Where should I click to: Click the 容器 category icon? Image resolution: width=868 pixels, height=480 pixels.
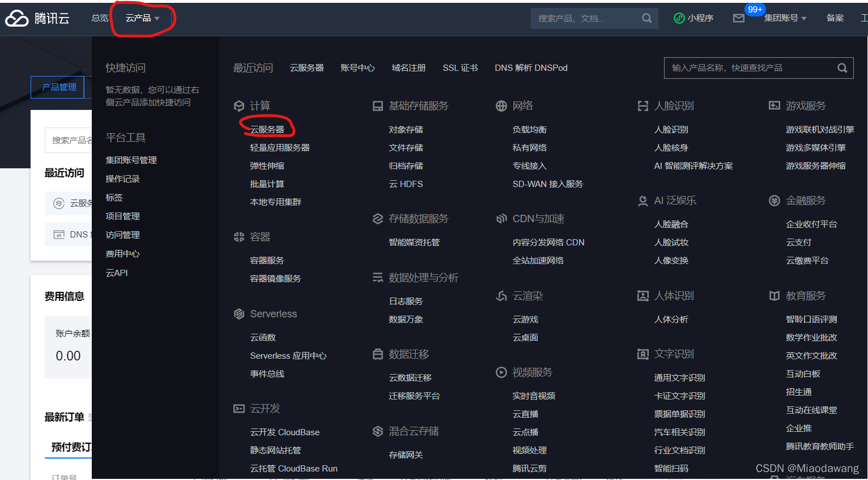click(x=239, y=237)
